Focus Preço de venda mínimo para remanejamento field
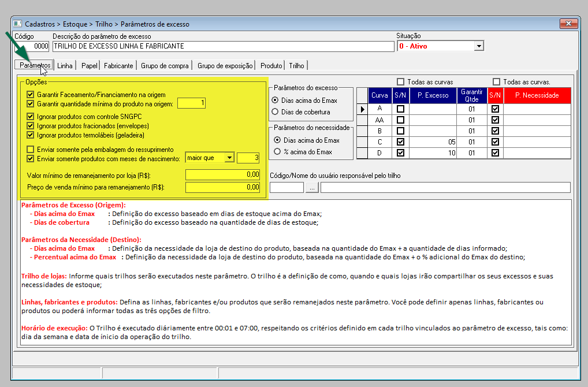 click(222, 187)
